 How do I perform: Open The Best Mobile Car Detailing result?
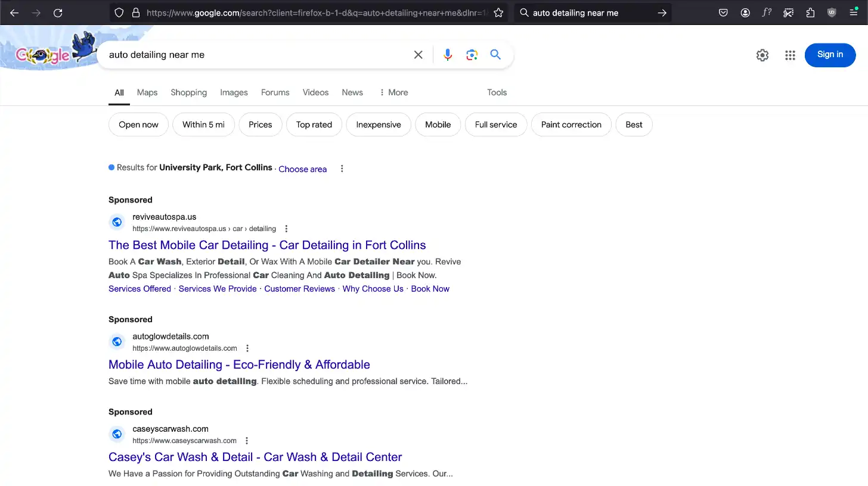pyautogui.click(x=267, y=245)
